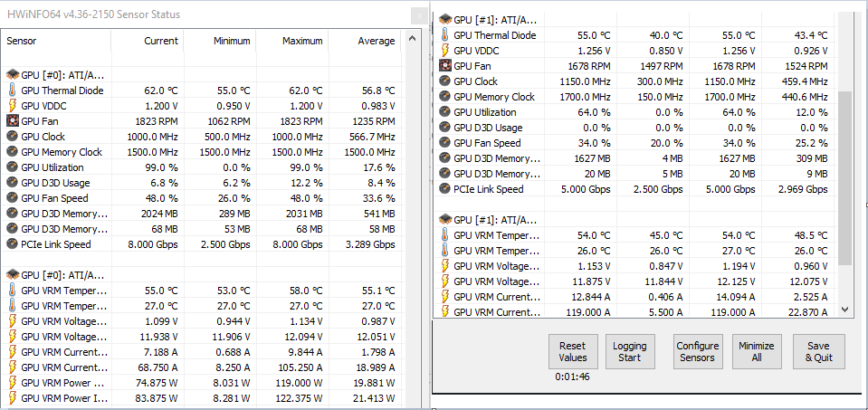
Task: Click thermometer icon beside GPU Thermal Diode 62.0 °C
Action: (x=12, y=91)
